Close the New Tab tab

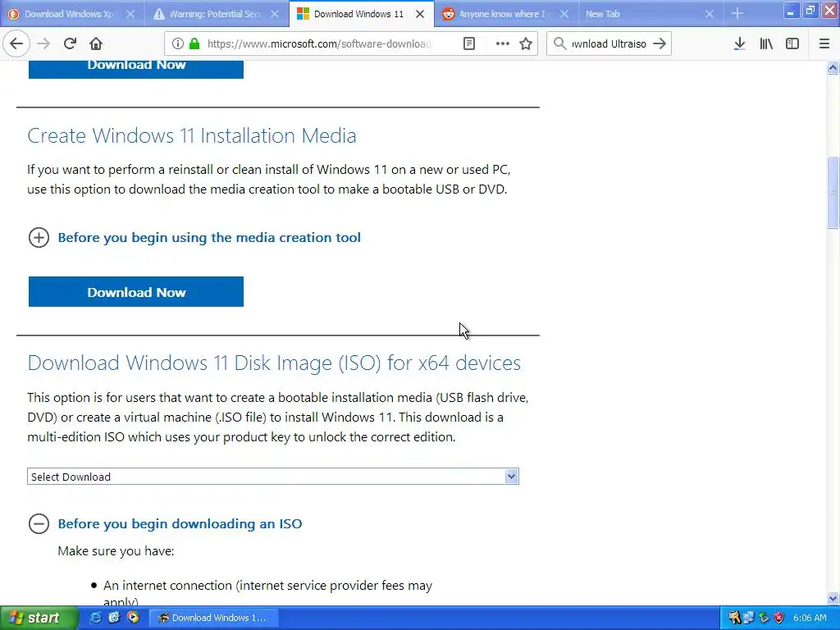[710, 14]
